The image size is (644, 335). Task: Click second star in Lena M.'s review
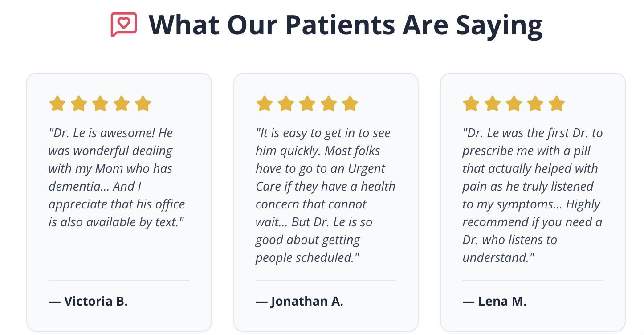(493, 104)
